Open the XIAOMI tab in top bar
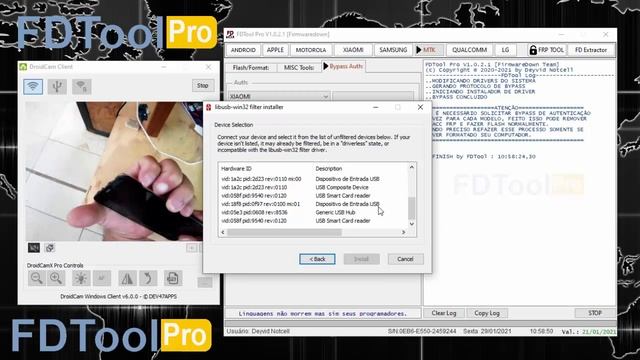The image size is (640, 360). coord(353,50)
